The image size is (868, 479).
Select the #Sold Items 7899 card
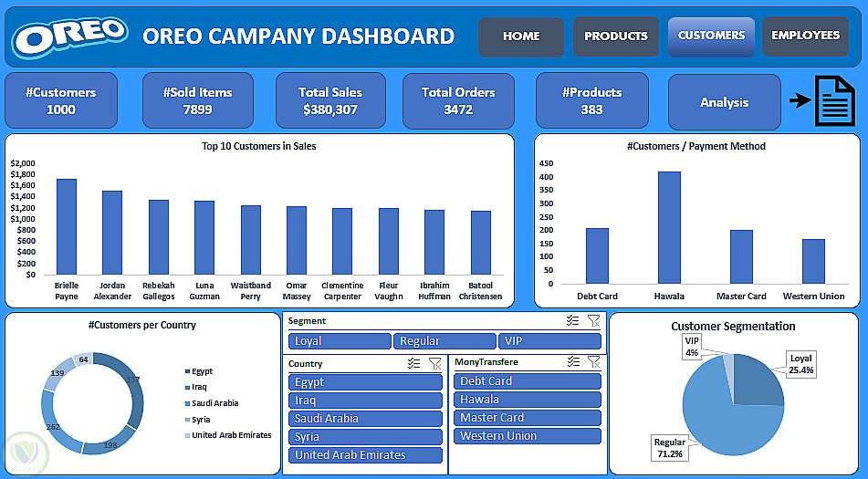[x=198, y=100]
